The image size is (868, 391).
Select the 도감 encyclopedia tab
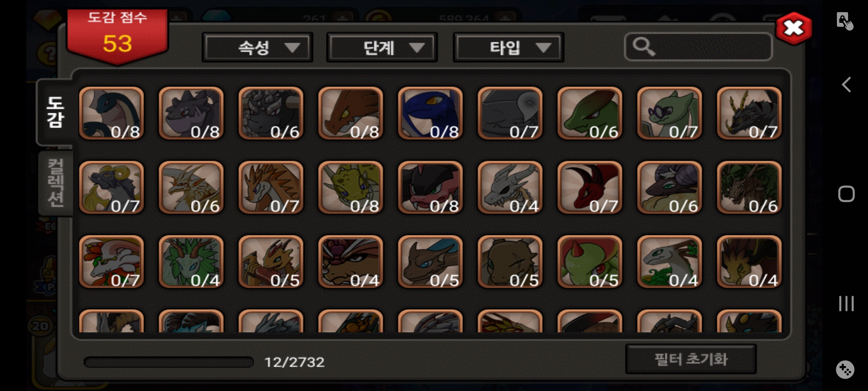(x=55, y=112)
